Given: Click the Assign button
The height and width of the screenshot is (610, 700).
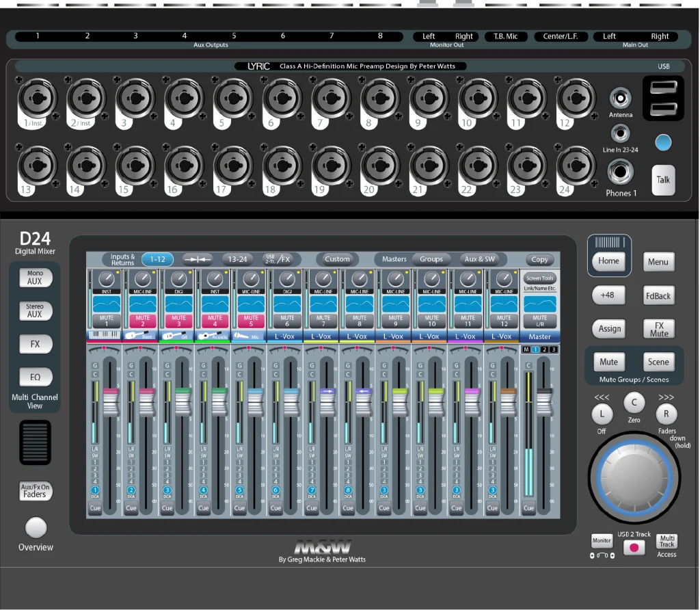Looking at the screenshot, I should click(x=609, y=329).
